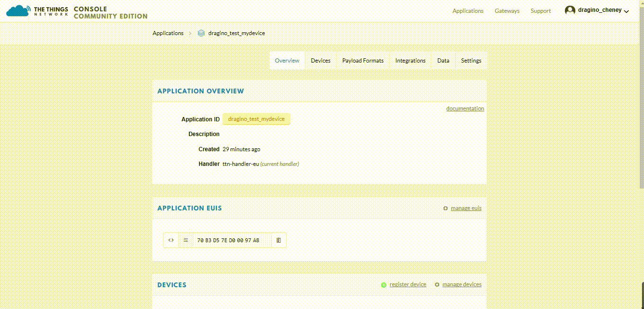Click the dragino_test_mydevice breadcrumb text

pyautogui.click(x=237, y=33)
